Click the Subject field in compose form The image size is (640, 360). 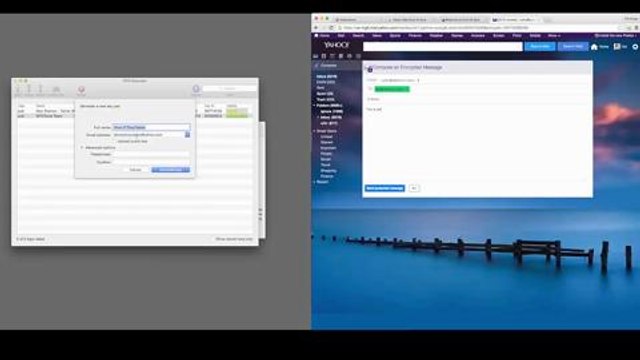478,99
